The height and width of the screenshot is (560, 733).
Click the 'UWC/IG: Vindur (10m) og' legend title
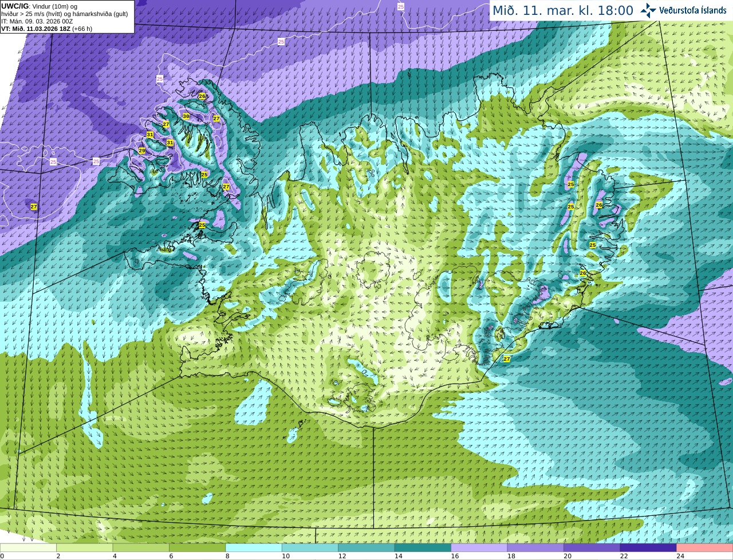click(x=40, y=6)
